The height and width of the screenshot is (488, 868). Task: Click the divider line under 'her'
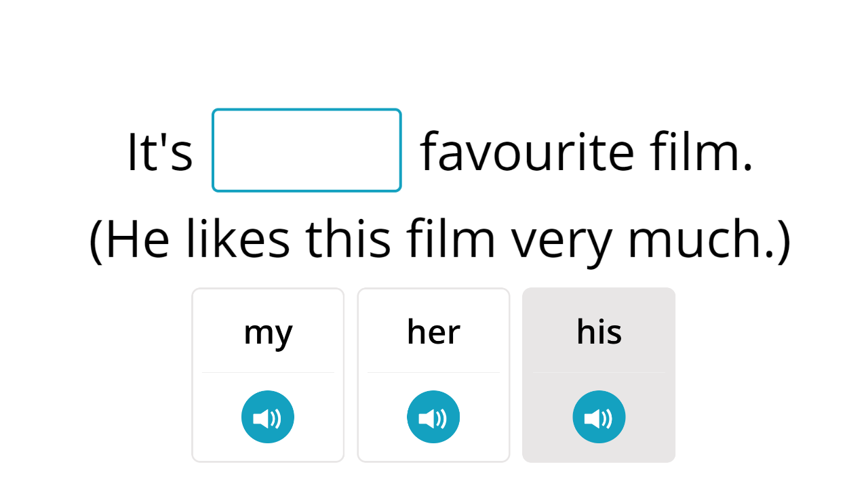click(433, 372)
